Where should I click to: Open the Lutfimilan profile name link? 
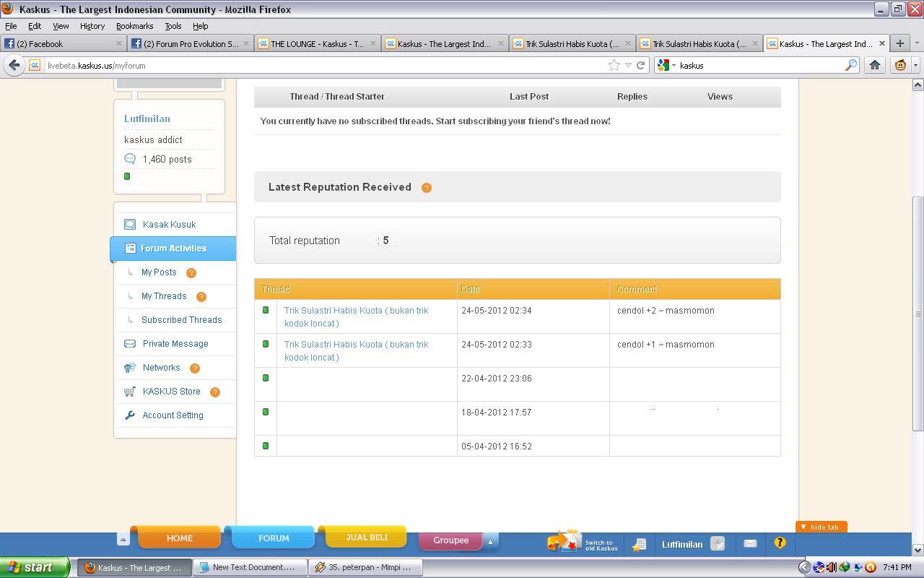pyautogui.click(x=147, y=118)
